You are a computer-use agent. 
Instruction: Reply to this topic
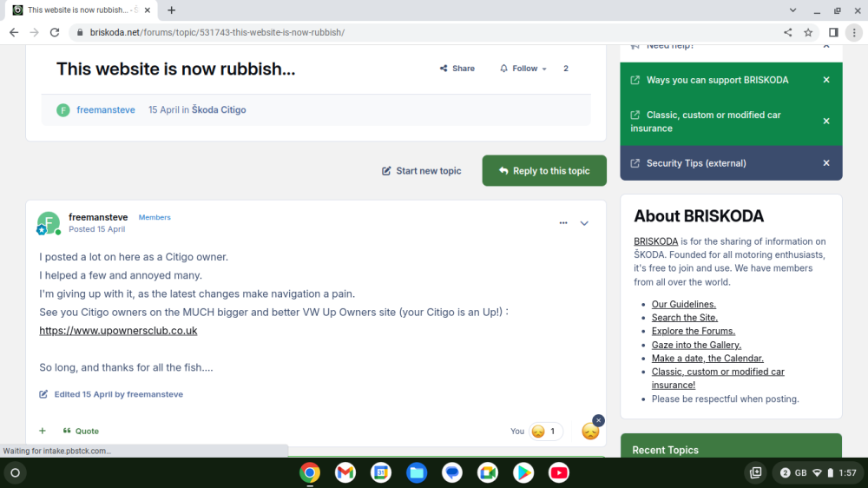pos(544,170)
